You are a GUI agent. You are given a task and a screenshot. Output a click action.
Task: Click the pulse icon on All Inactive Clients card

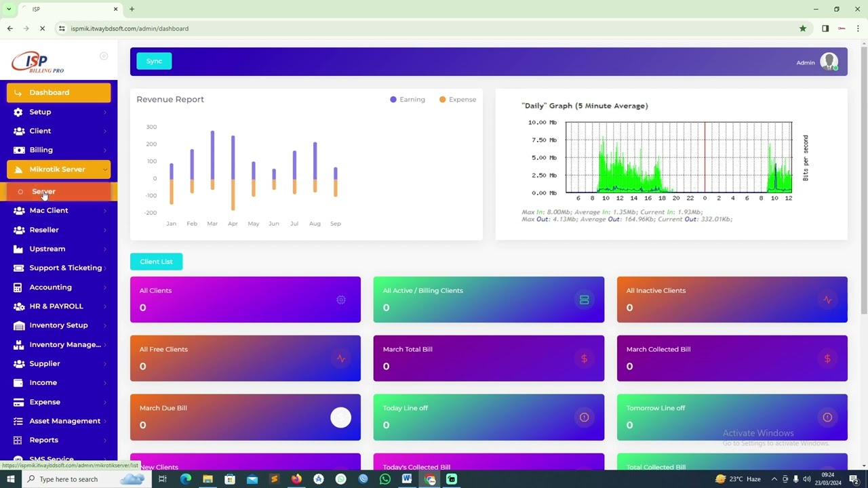coord(827,300)
